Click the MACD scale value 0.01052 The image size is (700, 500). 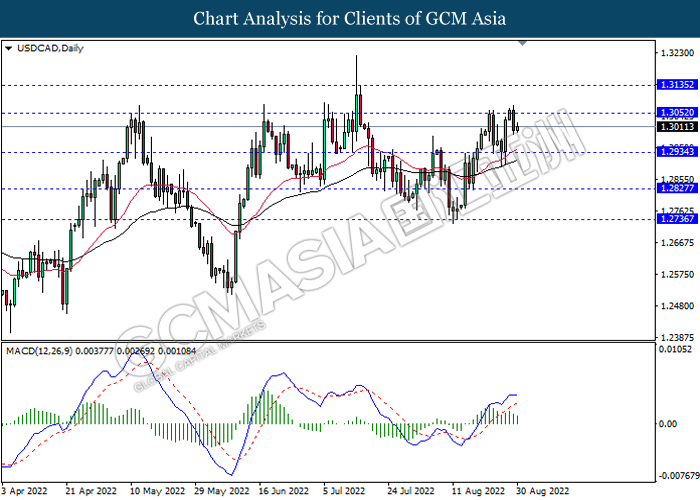tap(675, 349)
